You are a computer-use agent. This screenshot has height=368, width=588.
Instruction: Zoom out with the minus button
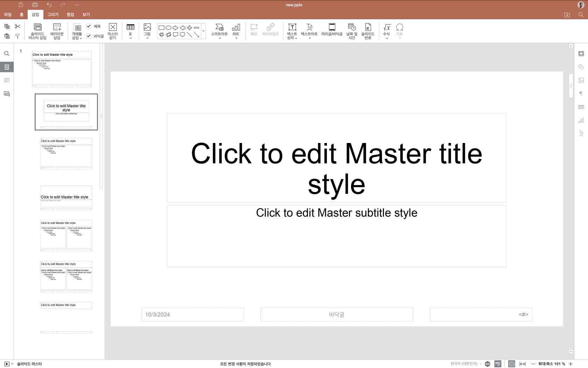[533, 364]
